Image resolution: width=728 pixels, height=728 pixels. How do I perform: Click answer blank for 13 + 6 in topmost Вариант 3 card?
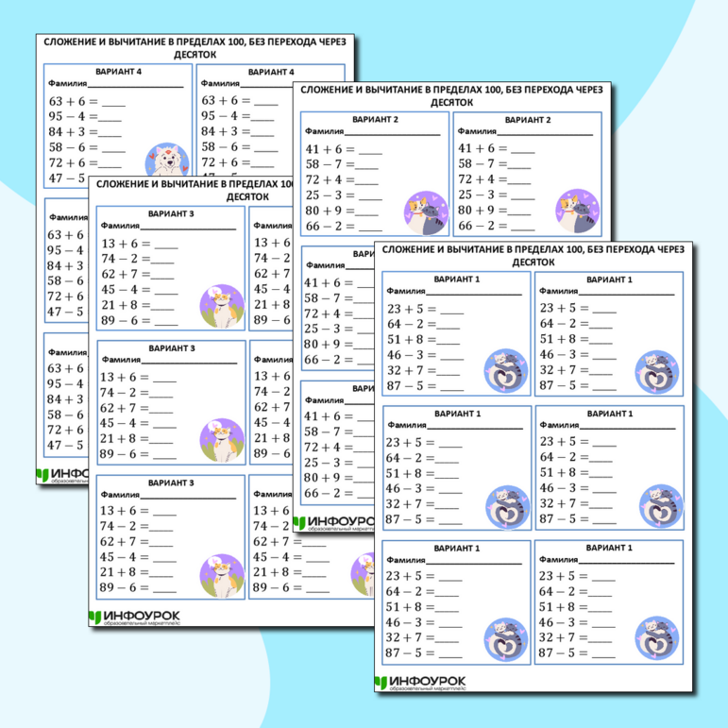click(x=164, y=244)
